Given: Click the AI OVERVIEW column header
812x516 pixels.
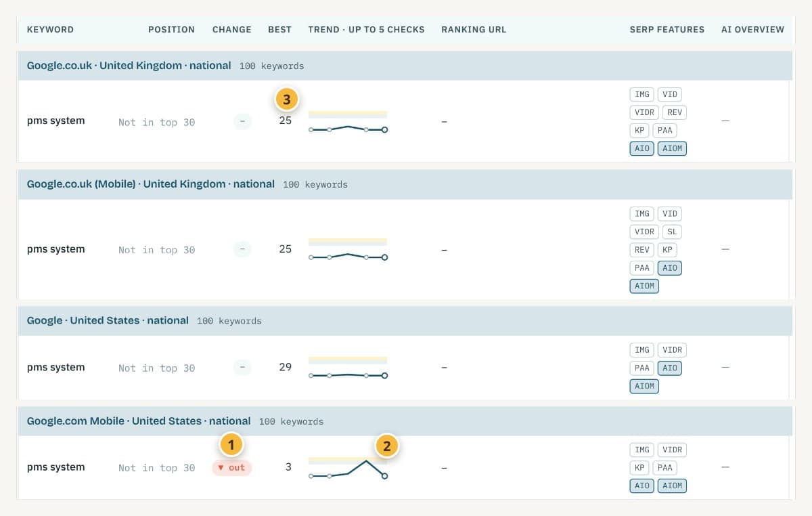Looking at the screenshot, I should 752,30.
